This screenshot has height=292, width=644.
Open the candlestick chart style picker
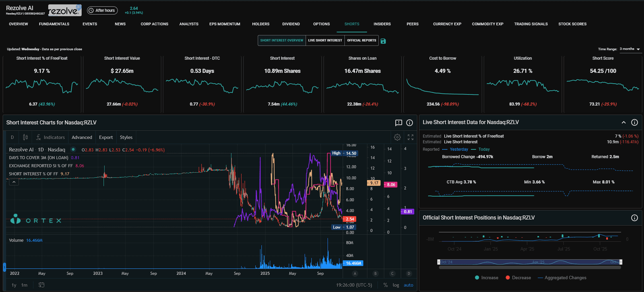[25, 137]
